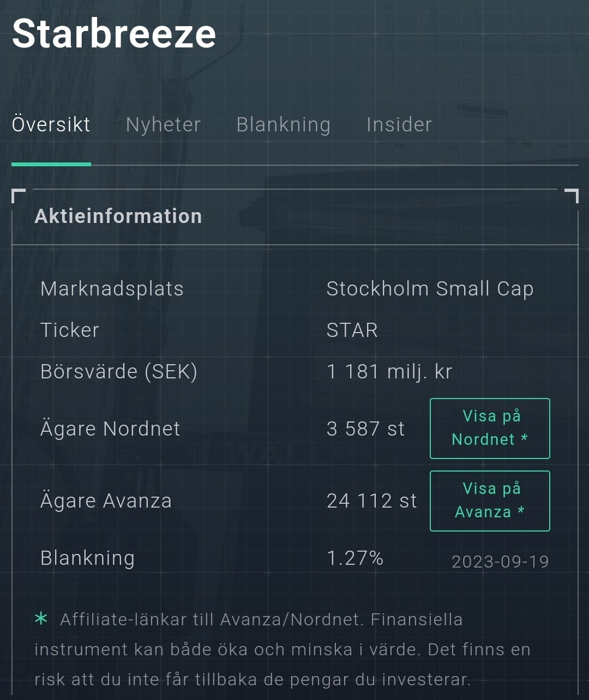The image size is (589, 700).
Task: Open the Blankning tab
Action: [283, 125]
